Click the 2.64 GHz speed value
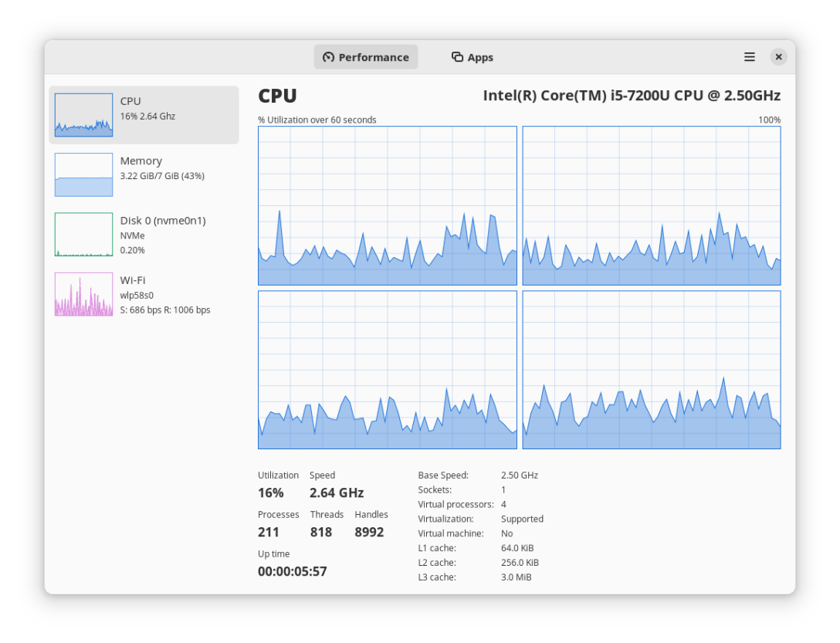This screenshot has height=643, width=840. (x=337, y=492)
